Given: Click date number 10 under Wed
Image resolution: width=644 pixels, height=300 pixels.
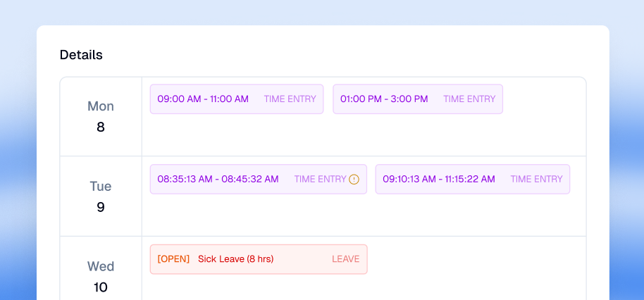Looking at the screenshot, I should (x=101, y=287).
